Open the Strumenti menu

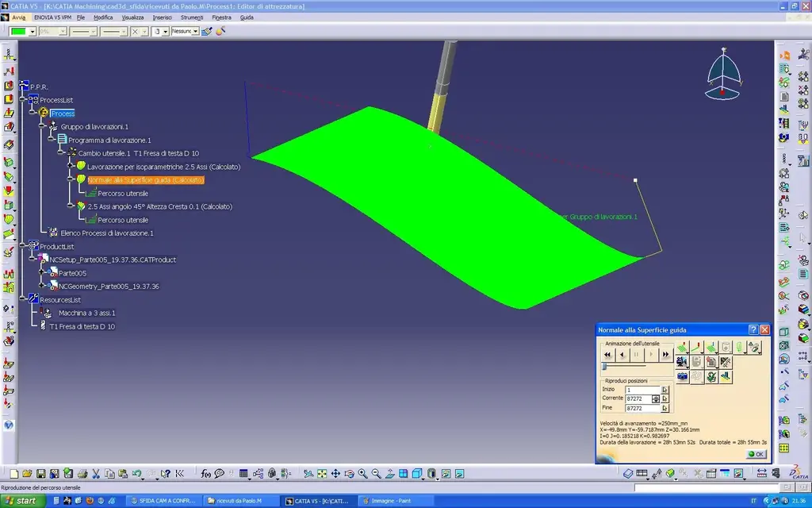191,17
